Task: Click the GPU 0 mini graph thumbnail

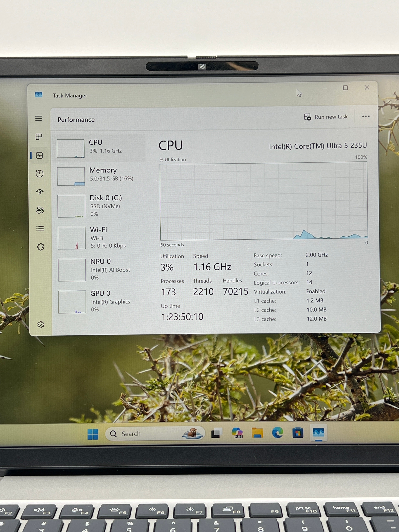Action: tap(72, 302)
